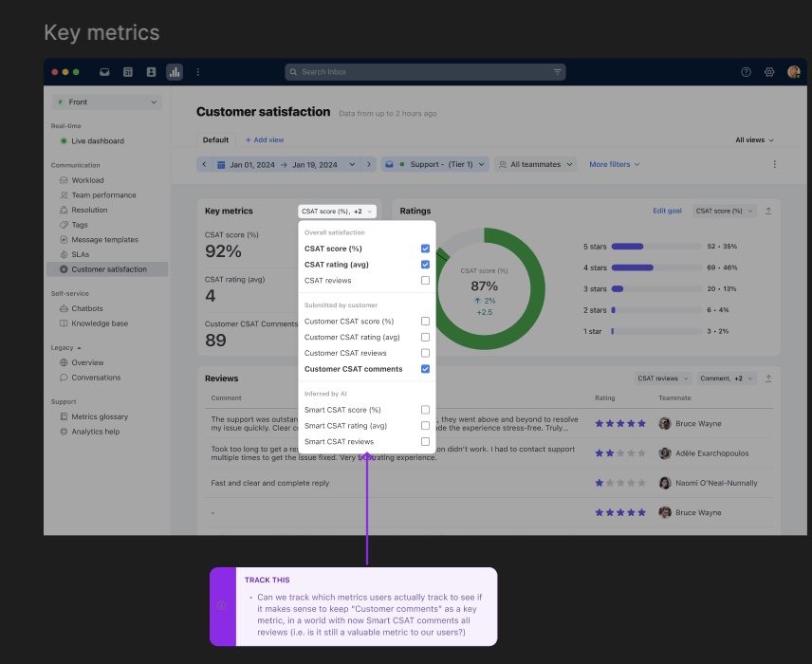
Task: Click the user profile avatar
Action: coord(793,72)
